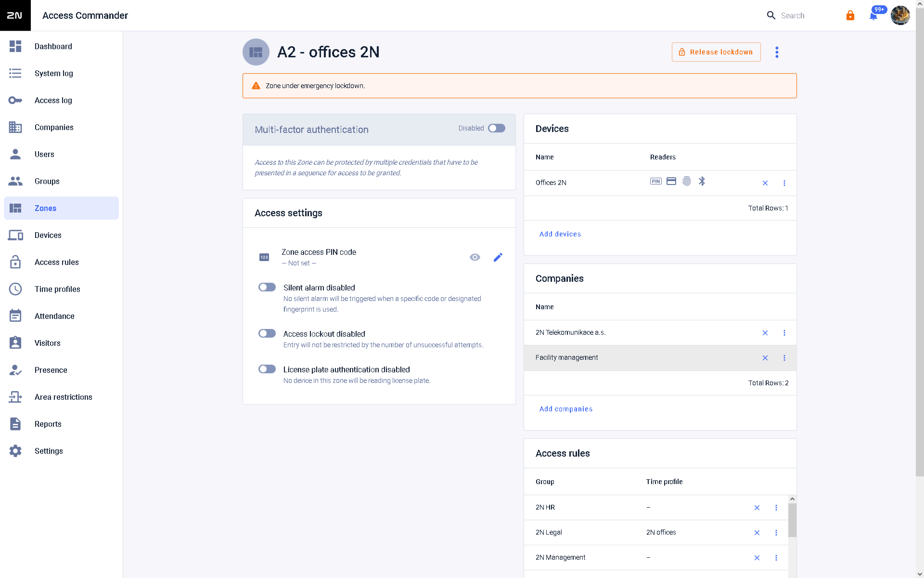Viewport: 924px width, 578px height.
Task: Click the card reader icon
Action: point(671,181)
